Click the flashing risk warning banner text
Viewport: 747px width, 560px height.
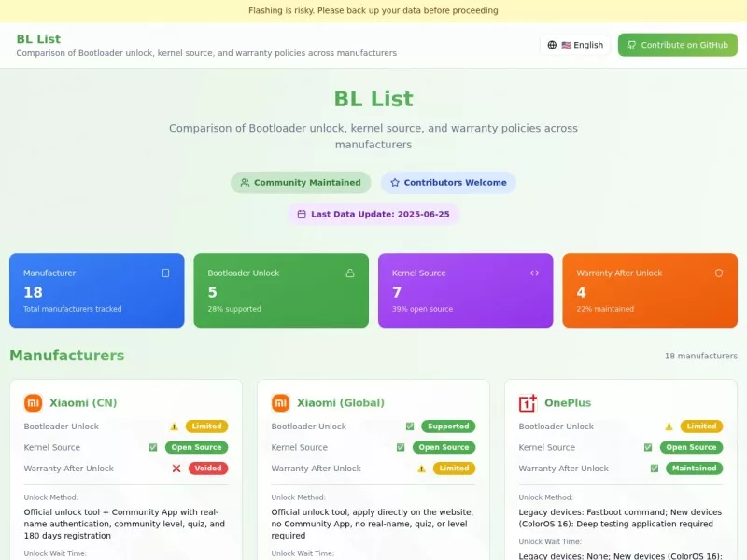[x=373, y=10]
